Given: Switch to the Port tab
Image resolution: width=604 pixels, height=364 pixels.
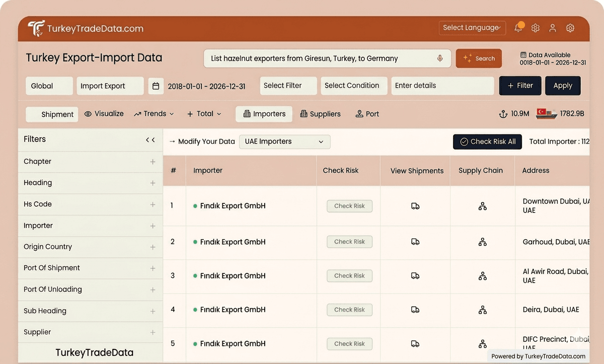Looking at the screenshot, I should point(367,114).
